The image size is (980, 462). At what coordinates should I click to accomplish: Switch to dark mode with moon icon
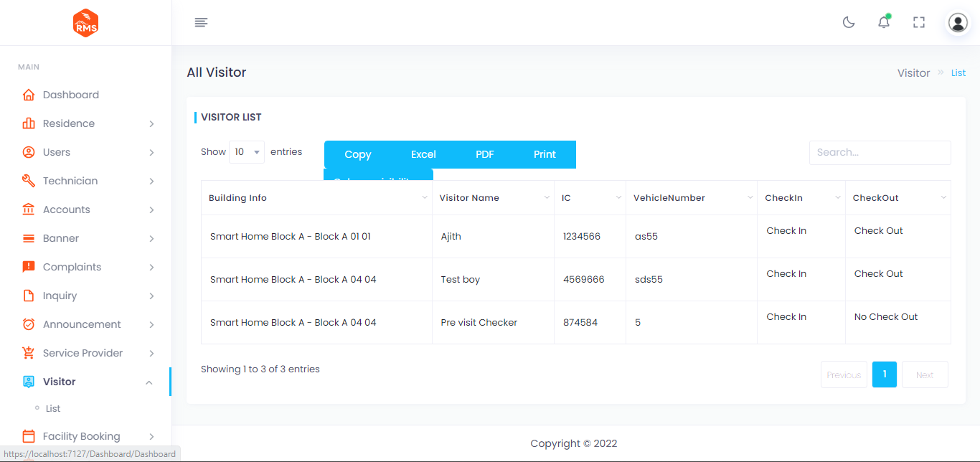pyautogui.click(x=849, y=22)
